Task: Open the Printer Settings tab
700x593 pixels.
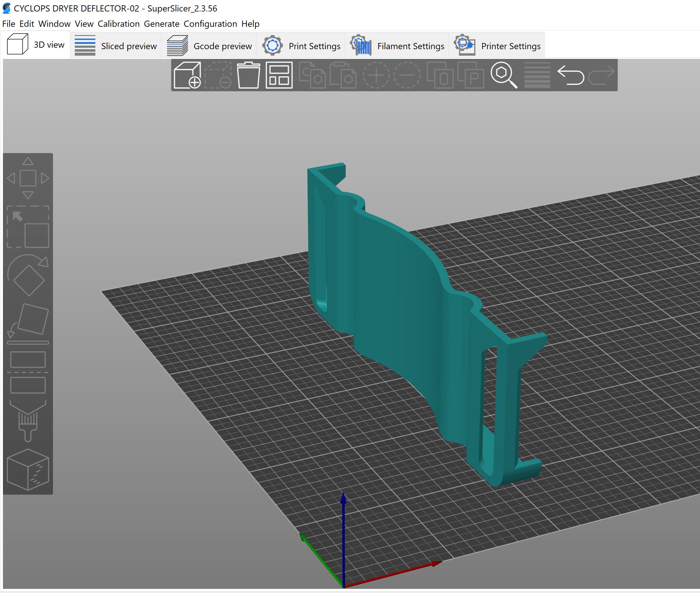Action: coord(497,45)
